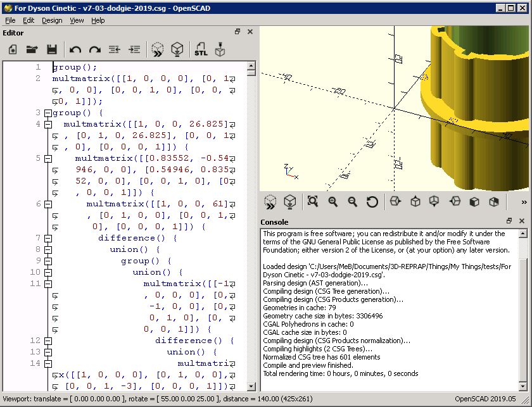Click the editor scrollbar down arrow
Image resolution: width=532 pixels, height=407 pixels.
pos(251,386)
